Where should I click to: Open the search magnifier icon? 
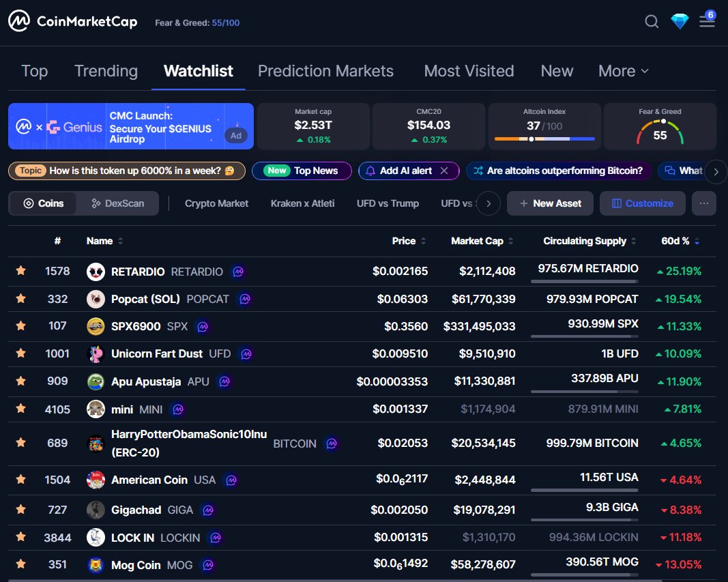tap(652, 21)
